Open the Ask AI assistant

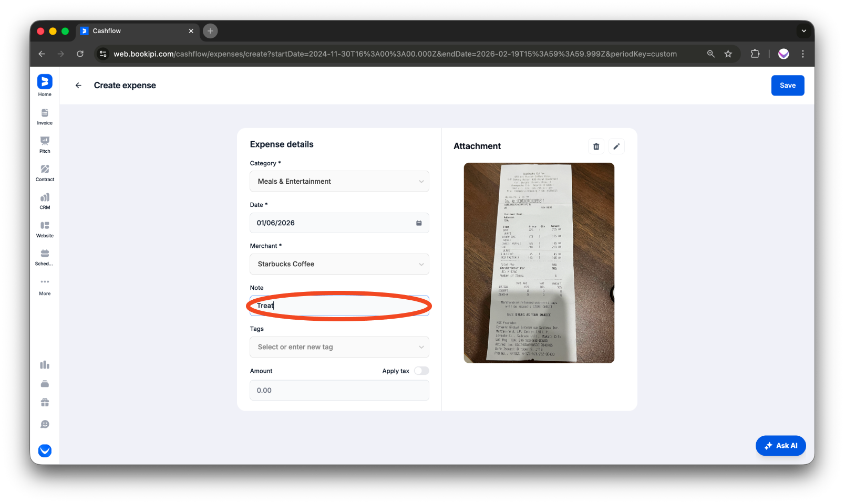click(x=781, y=446)
